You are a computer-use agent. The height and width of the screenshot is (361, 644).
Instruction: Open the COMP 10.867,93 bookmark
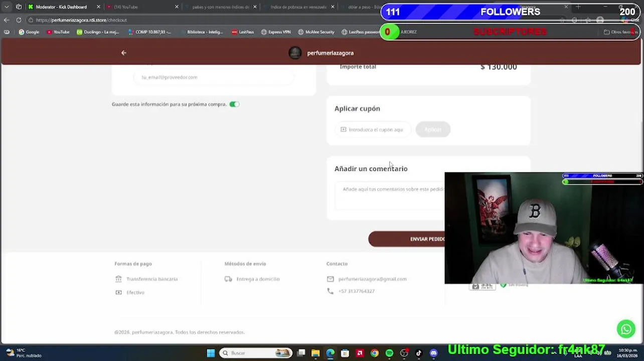(x=149, y=32)
